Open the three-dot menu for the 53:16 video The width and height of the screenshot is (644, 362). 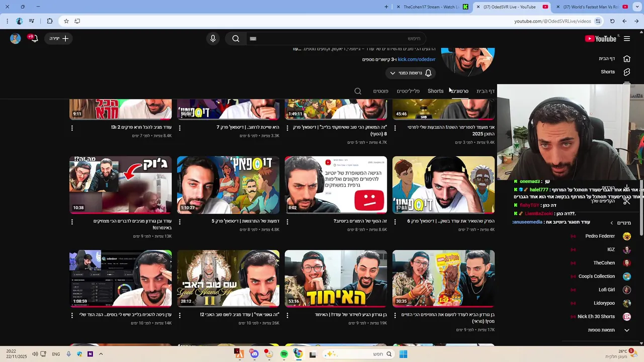click(x=287, y=315)
